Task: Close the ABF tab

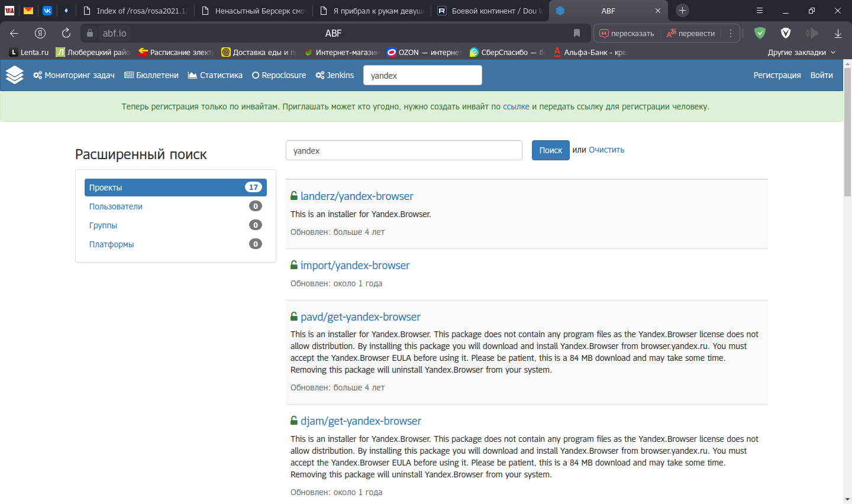Action: click(x=658, y=11)
